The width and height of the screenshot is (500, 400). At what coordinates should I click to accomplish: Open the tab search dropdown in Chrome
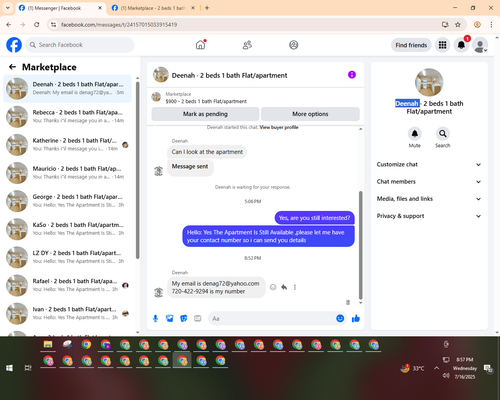[8, 8]
